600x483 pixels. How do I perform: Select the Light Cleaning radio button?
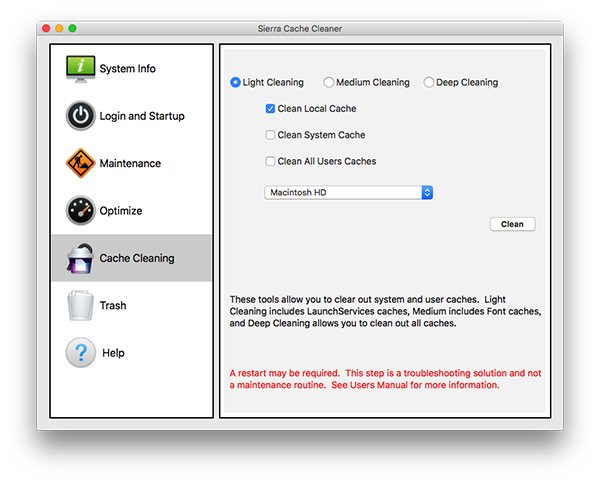point(235,82)
